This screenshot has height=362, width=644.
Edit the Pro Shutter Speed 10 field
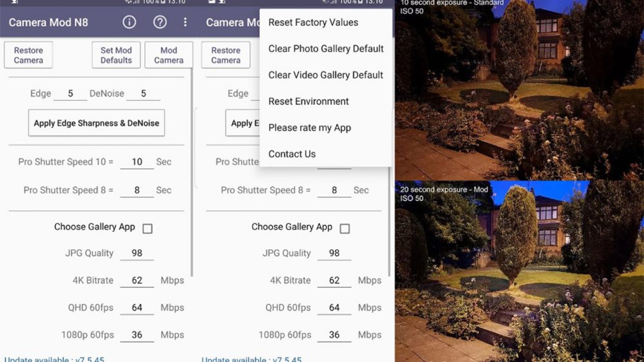tap(137, 162)
